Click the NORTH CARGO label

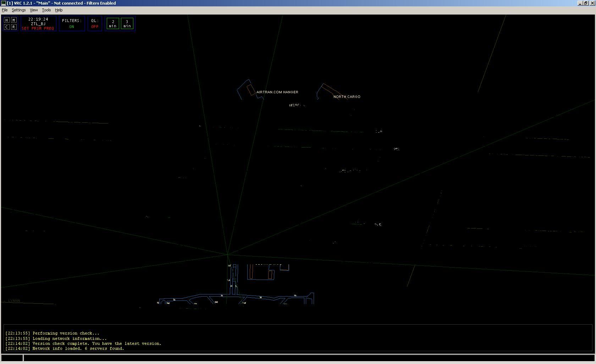[x=347, y=97]
